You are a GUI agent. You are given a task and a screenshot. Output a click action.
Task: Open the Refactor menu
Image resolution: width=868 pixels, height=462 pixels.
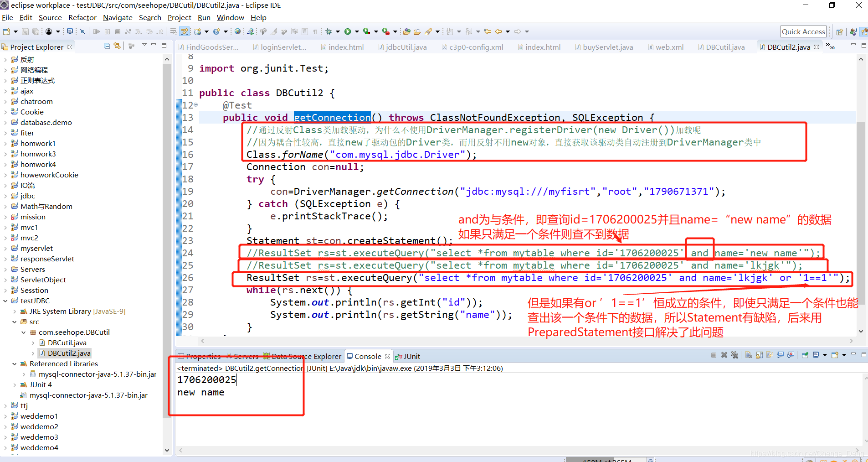pyautogui.click(x=82, y=17)
